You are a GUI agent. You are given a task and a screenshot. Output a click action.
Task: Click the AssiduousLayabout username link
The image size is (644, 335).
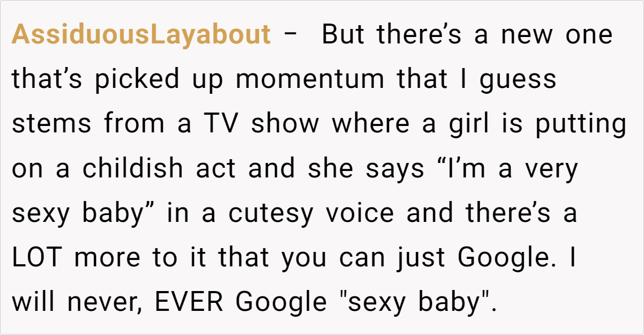tap(141, 35)
